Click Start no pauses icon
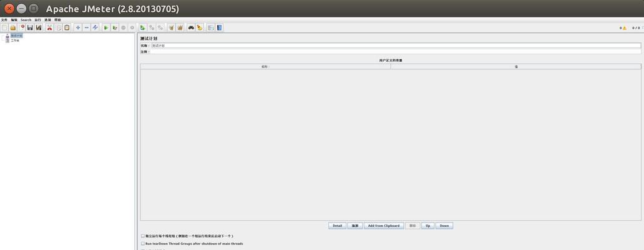 coord(115,27)
